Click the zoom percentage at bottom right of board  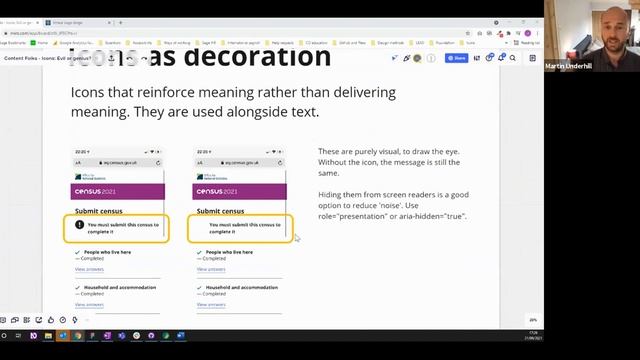pyautogui.click(x=533, y=320)
